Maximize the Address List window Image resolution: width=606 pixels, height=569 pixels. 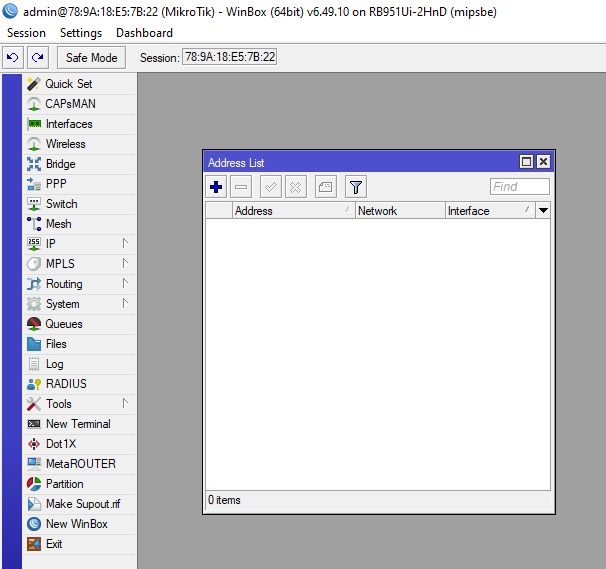526,162
